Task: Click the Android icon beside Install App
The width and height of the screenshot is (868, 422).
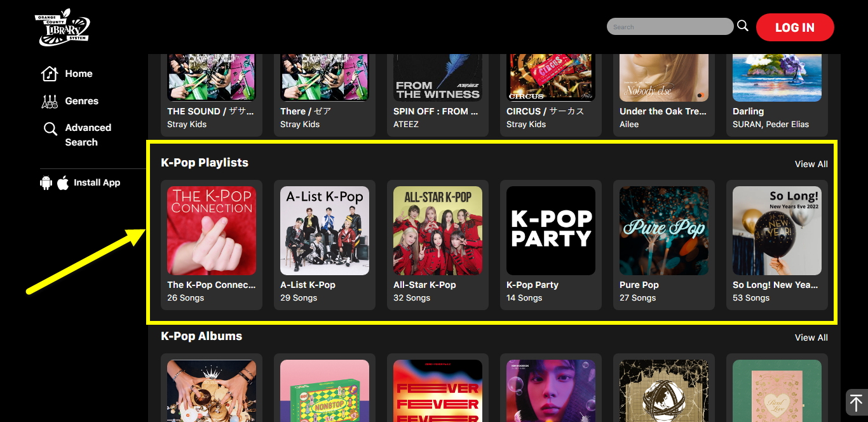Action: coord(46,183)
